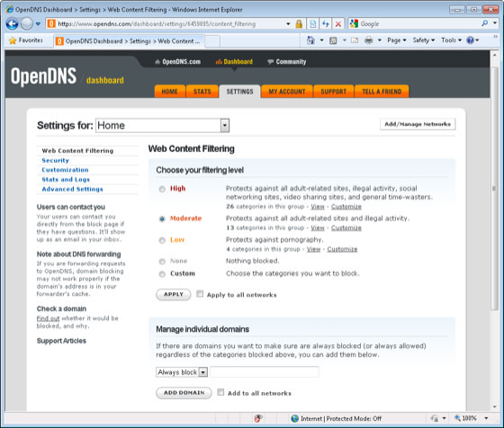The width and height of the screenshot is (504, 428).
Task: Open the Page menu dropdown
Action: [397, 40]
